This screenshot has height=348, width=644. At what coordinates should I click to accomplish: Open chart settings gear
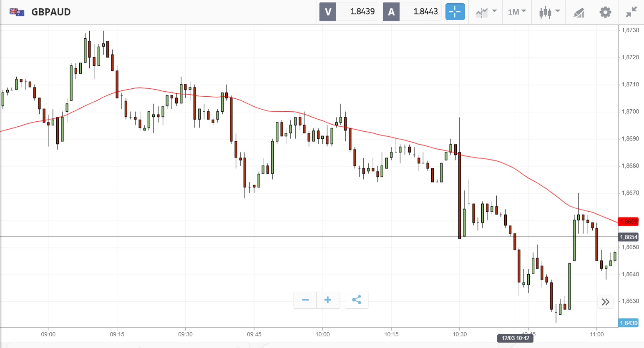(605, 12)
